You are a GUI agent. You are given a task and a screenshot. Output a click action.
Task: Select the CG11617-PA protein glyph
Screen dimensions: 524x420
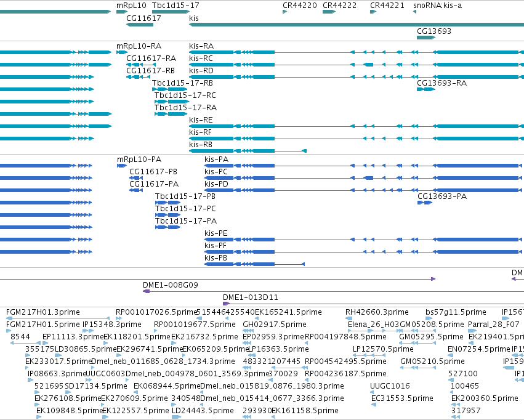[136, 190]
